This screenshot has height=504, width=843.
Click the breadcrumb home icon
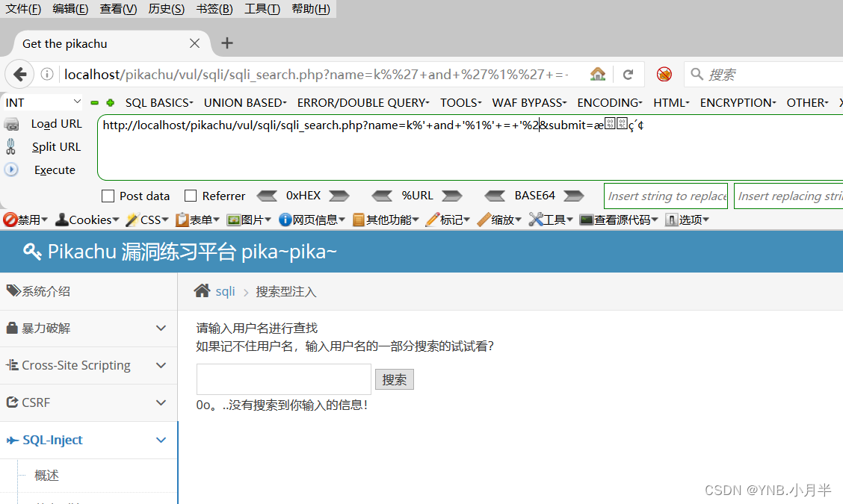point(202,290)
